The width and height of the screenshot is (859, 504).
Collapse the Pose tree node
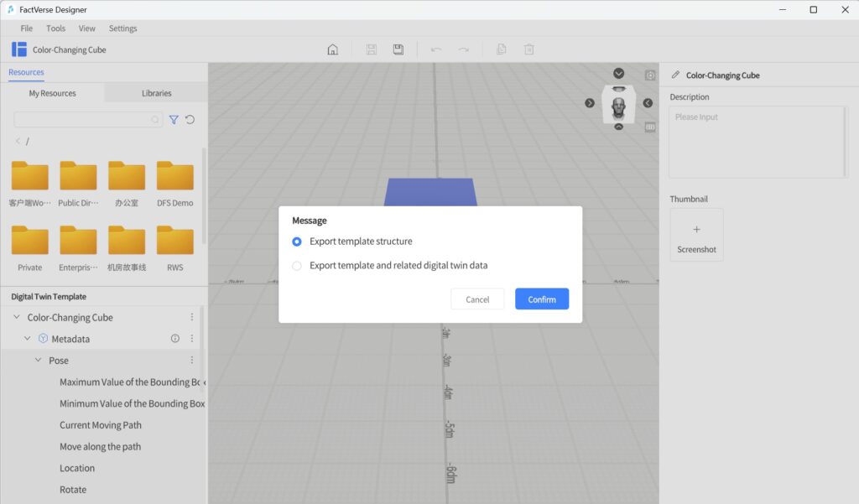coord(39,361)
